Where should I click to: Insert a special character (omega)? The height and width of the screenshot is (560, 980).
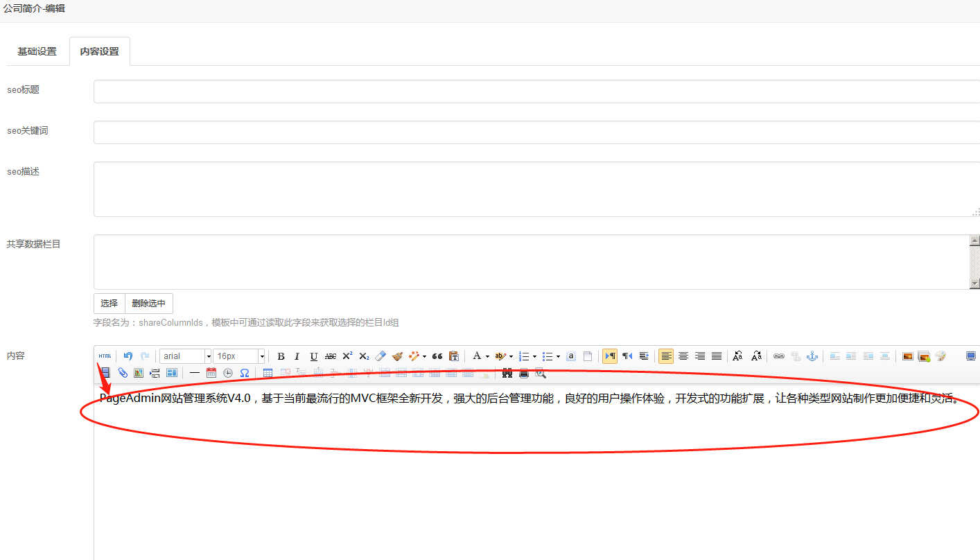(x=245, y=373)
